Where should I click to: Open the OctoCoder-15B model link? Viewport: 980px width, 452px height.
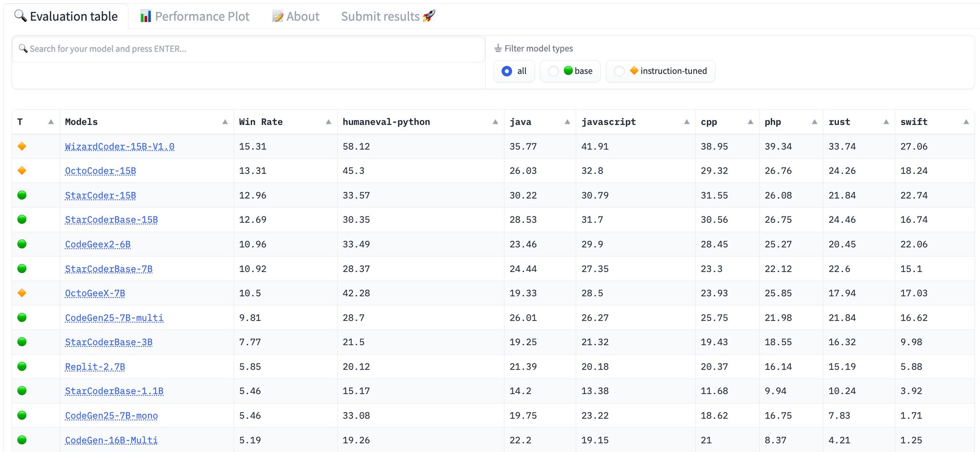click(x=100, y=171)
